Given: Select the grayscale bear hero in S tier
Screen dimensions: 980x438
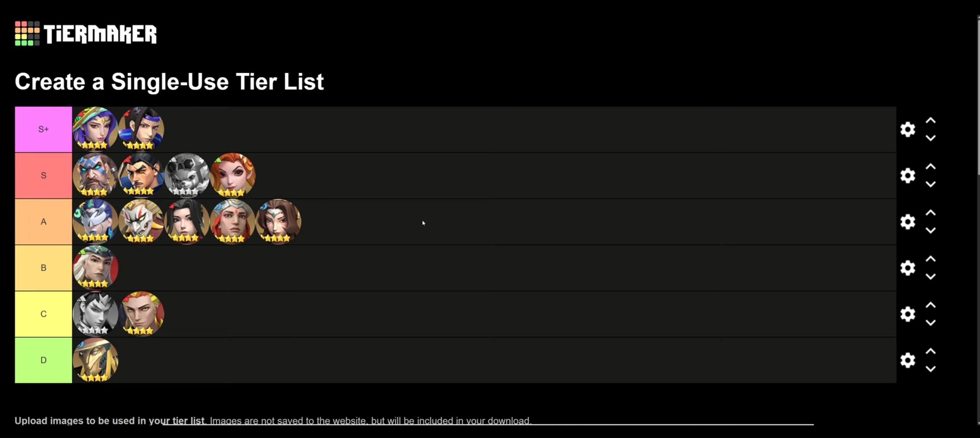Looking at the screenshot, I should [187, 175].
